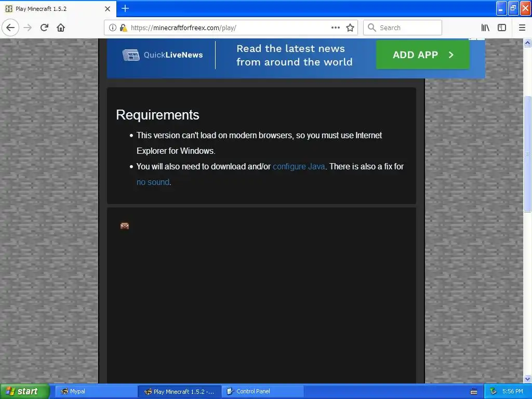Toggle the sidebar view icon
The height and width of the screenshot is (399, 532).
(x=502, y=28)
